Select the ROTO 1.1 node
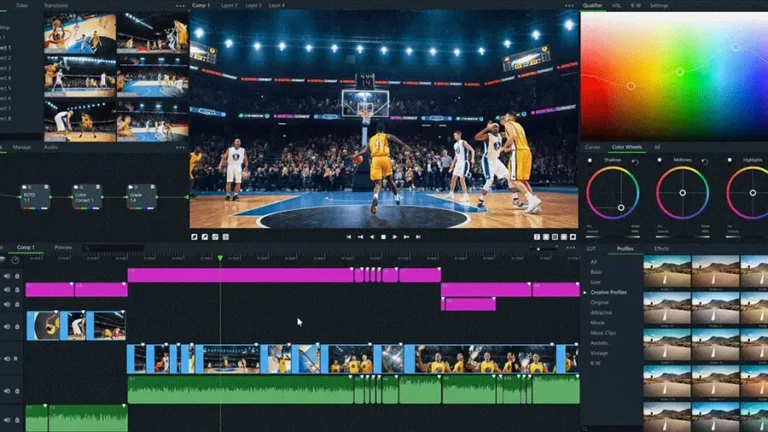The width and height of the screenshot is (768, 432). 35,197
